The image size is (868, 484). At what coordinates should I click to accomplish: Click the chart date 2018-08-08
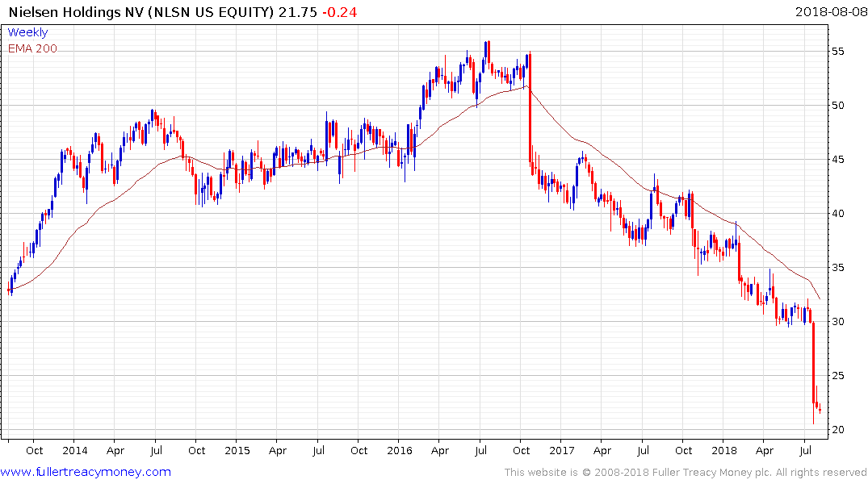830,11
